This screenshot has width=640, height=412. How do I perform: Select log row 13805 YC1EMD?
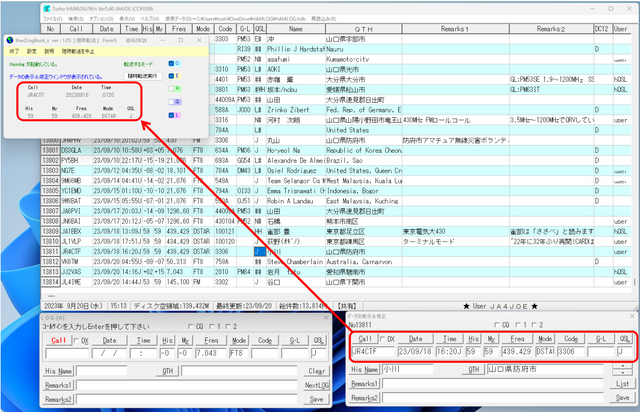pos(338,191)
